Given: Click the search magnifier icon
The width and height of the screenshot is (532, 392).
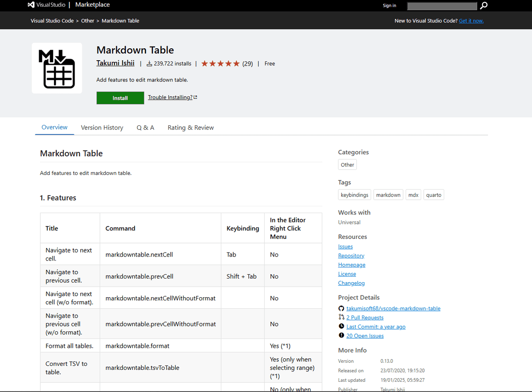Looking at the screenshot, I should [x=484, y=5].
